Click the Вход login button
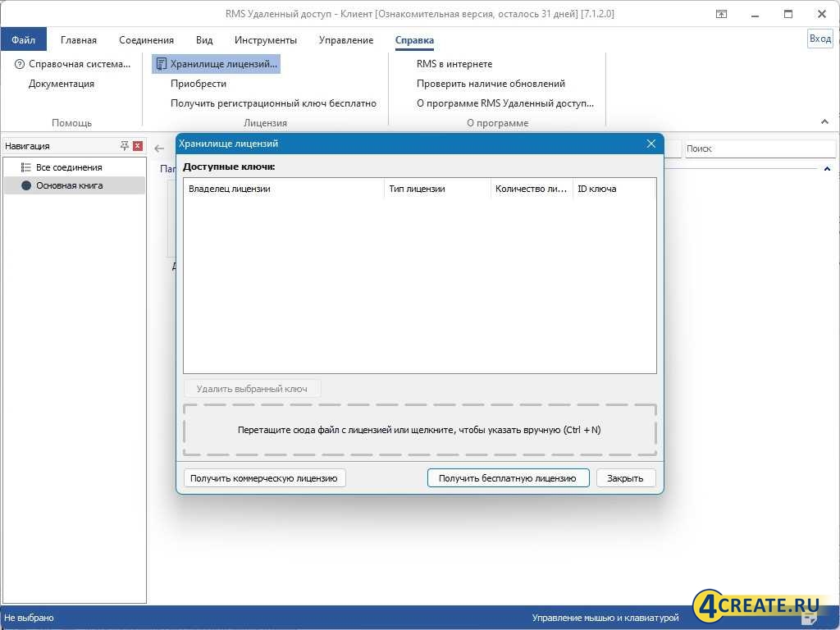Viewport: 840px width, 630px height. click(820, 39)
